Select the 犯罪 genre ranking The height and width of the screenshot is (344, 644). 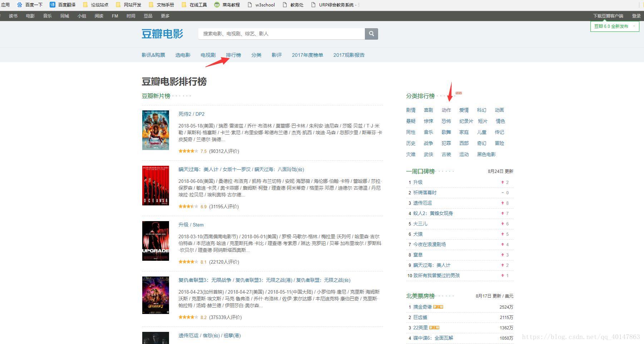[x=446, y=143]
